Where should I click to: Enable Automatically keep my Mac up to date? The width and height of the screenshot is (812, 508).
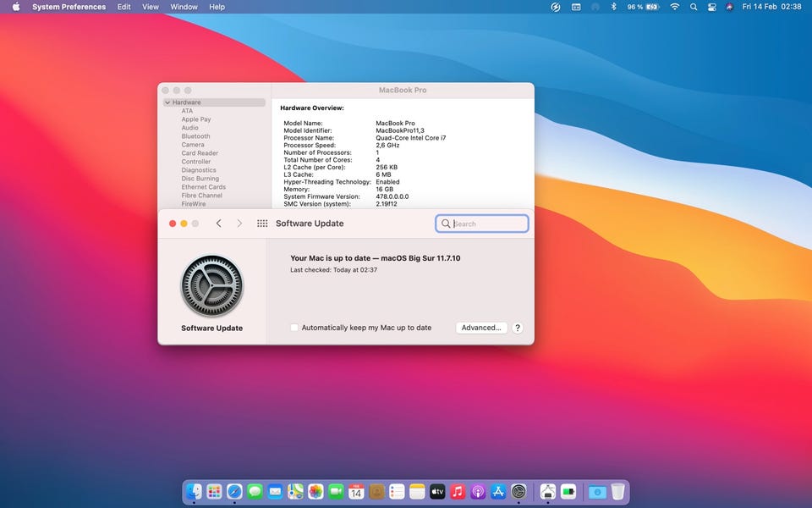pyautogui.click(x=294, y=328)
